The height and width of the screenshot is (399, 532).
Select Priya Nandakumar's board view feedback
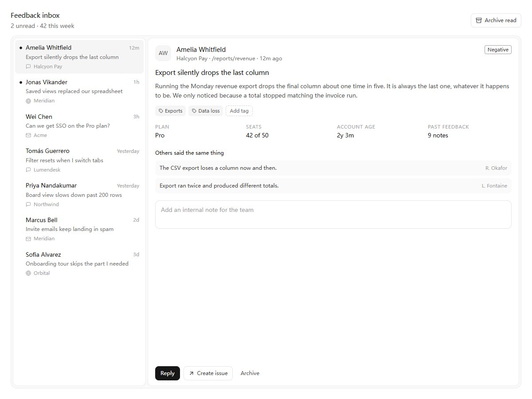(x=79, y=195)
